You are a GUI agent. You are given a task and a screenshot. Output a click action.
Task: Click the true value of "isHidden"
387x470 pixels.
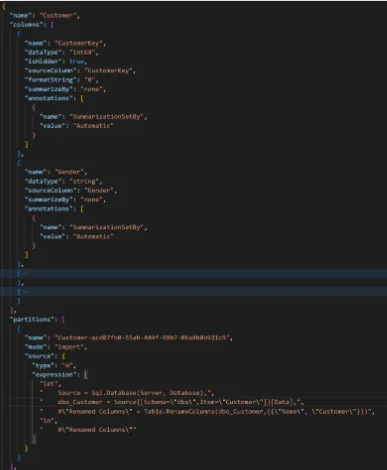click(76, 62)
